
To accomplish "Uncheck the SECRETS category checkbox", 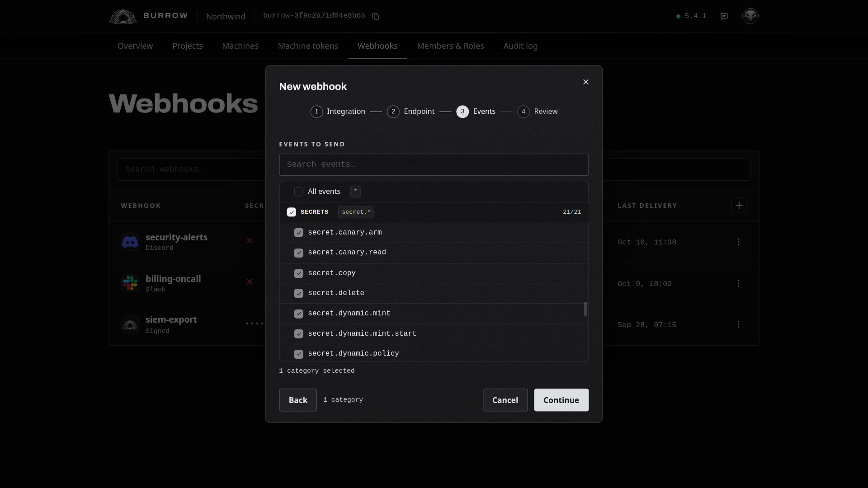I will tap(291, 212).
